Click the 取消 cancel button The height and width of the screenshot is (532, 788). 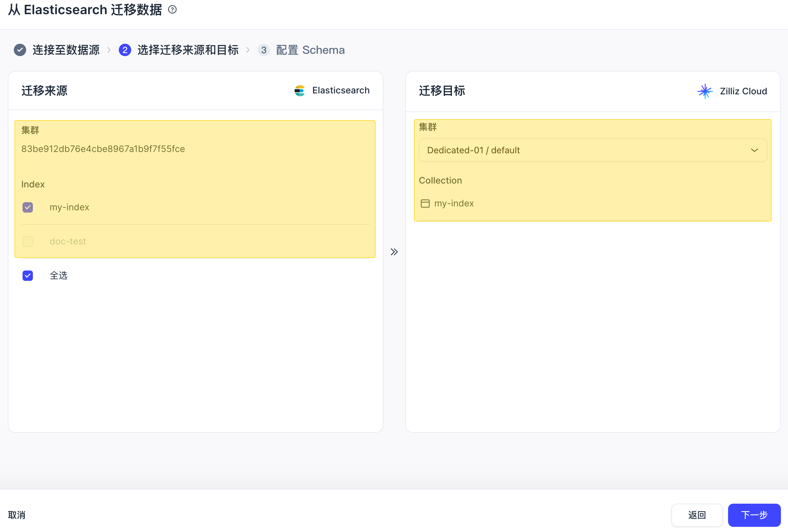17,515
